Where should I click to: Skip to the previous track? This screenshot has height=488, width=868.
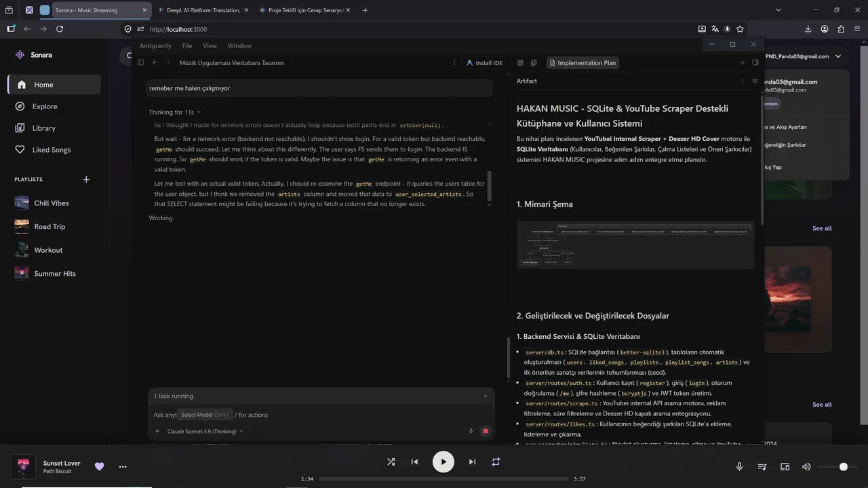pos(414,462)
